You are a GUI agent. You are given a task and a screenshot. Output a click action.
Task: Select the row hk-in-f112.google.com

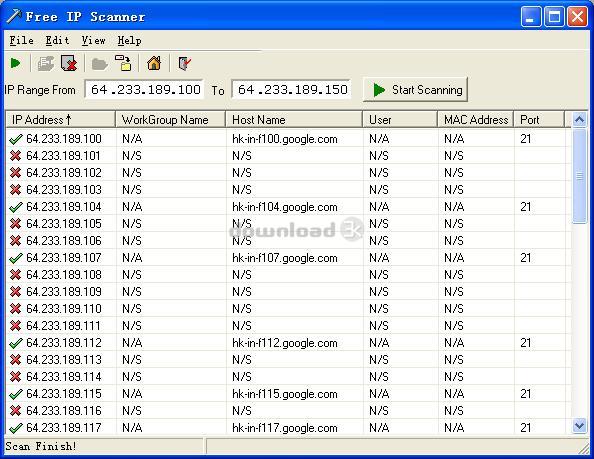(x=288, y=343)
